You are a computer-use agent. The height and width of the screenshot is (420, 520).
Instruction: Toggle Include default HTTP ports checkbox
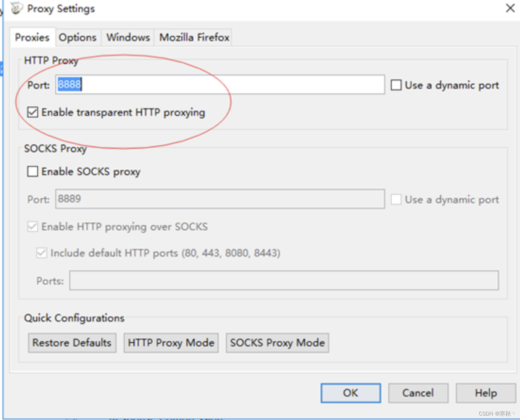[x=42, y=253]
